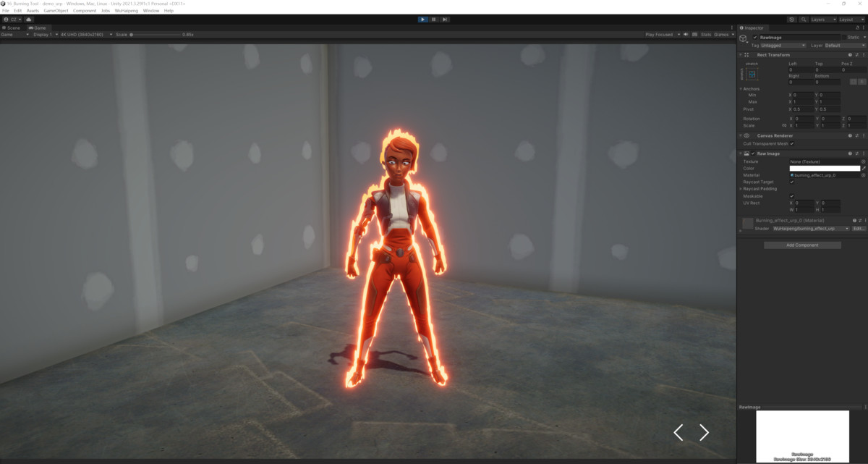The image size is (868, 464).
Task: Toggle the Scale constrain proportions link icon
Action: 784,126
